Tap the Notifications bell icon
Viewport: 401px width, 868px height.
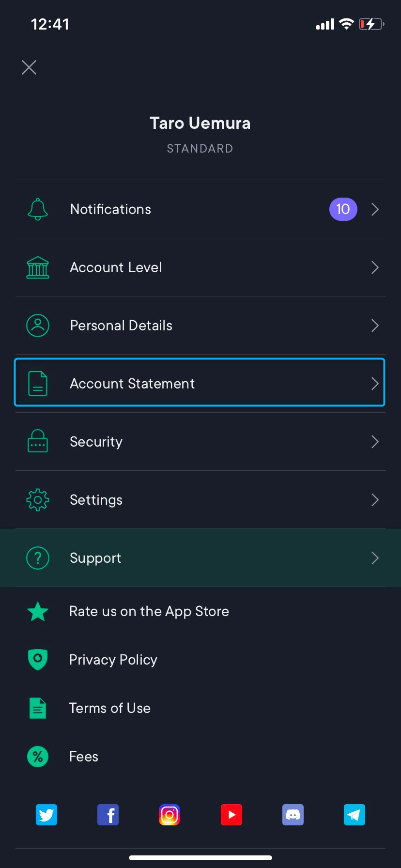38,209
